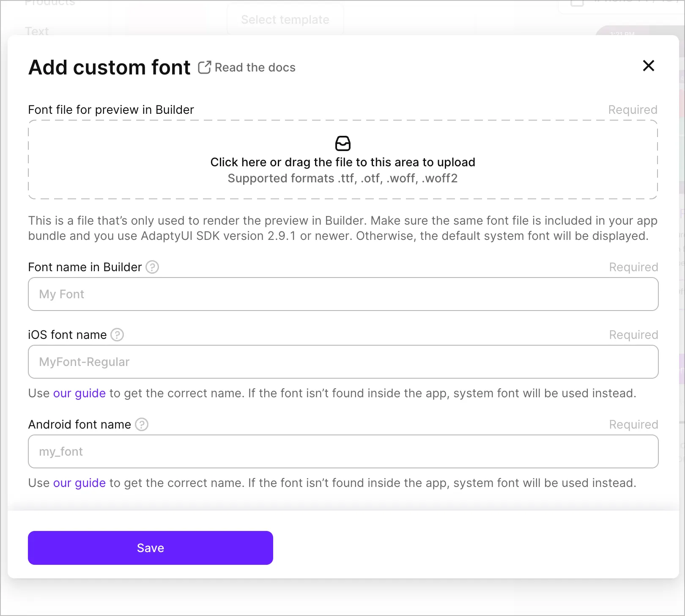Focus the Android font name input field
Image resolution: width=685 pixels, height=616 pixels.
342,451
